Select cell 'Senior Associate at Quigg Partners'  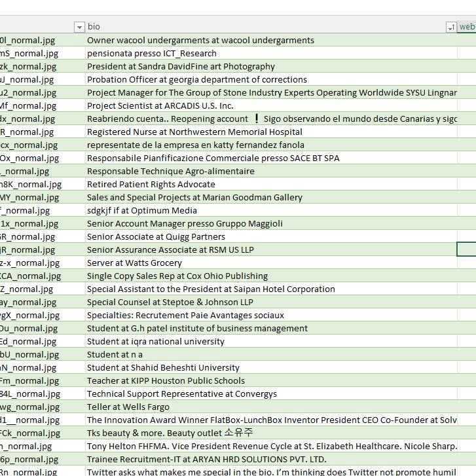tap(271, 236)
